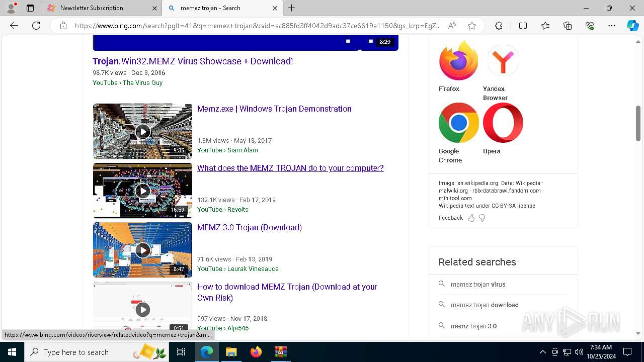Play the MEMZ 3.0 Trojan video thumbnail
Viewport: 644px width, 362px height.
[x=142, y=250]
